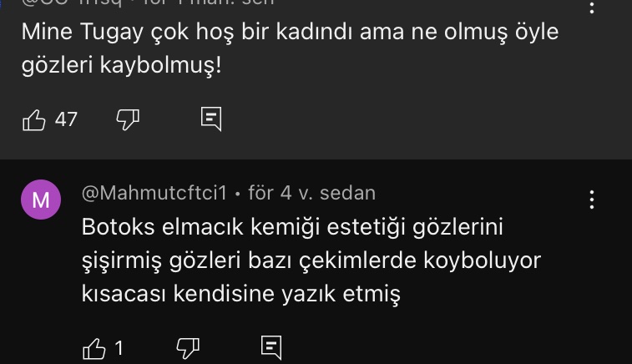This screenshot has height=364, width=632.
Task: Dislike the Mine Tugay comment
Action: pos(127,119)
